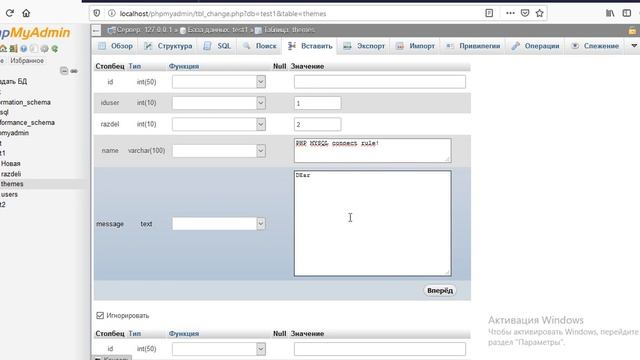
Task: Click the Вперёд submit button
Action: click(x=440, y=291)
